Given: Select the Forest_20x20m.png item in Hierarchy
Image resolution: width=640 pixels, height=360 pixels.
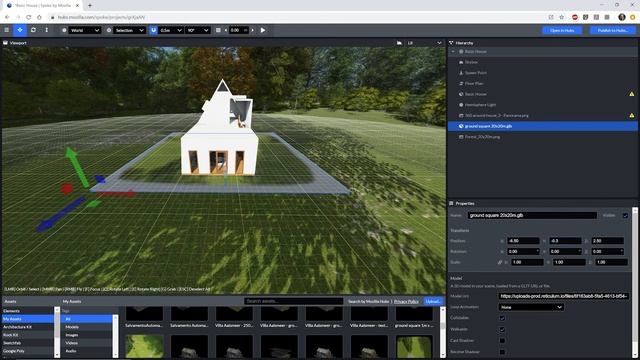Looking at the screenshot, I should click(482, 137).
